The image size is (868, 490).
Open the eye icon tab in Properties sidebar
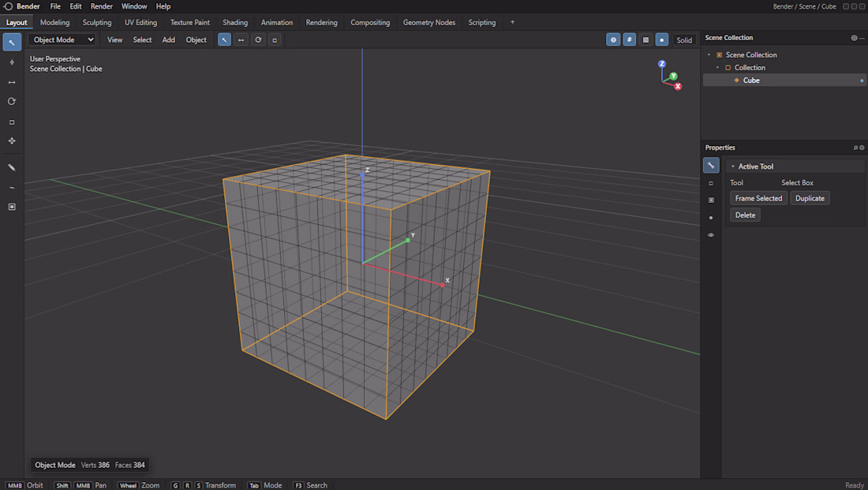click(711, 235)
